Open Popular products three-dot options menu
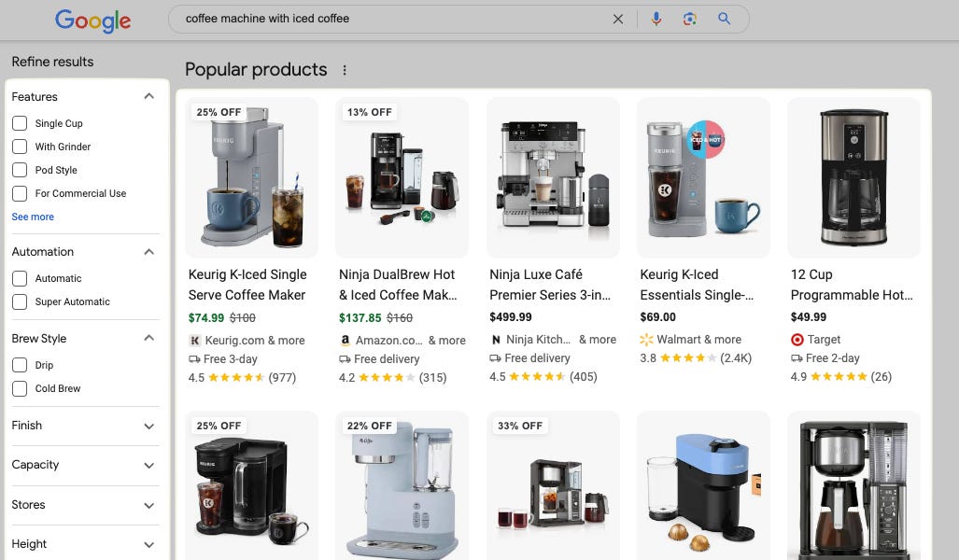The image size is (959, 560). coord(345,70)
